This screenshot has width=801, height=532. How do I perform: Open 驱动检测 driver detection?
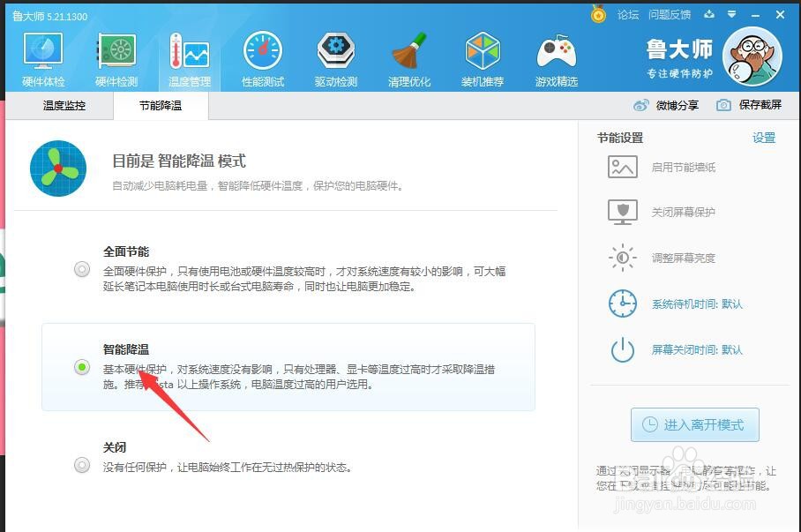tap(335, 60)
